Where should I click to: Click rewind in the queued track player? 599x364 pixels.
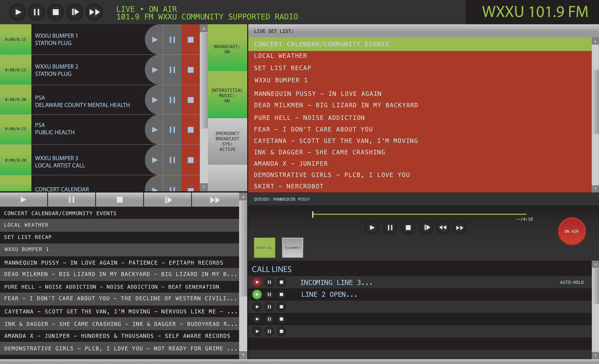coord(443,228)
